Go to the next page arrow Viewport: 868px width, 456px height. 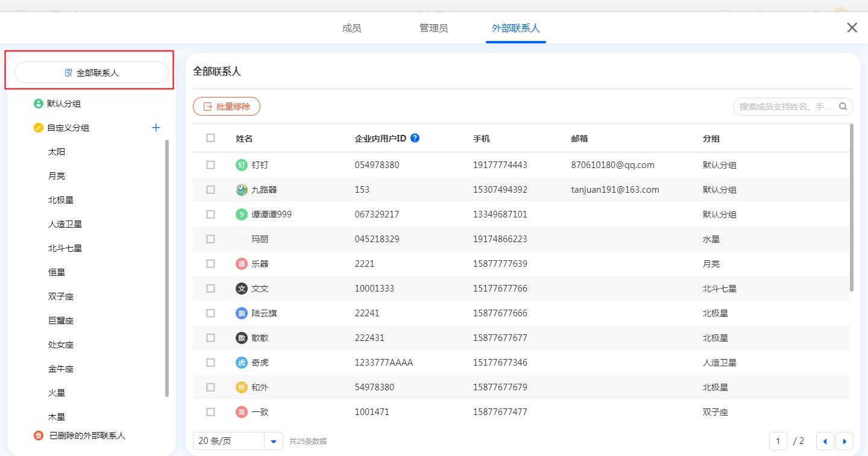pos(844,441)
